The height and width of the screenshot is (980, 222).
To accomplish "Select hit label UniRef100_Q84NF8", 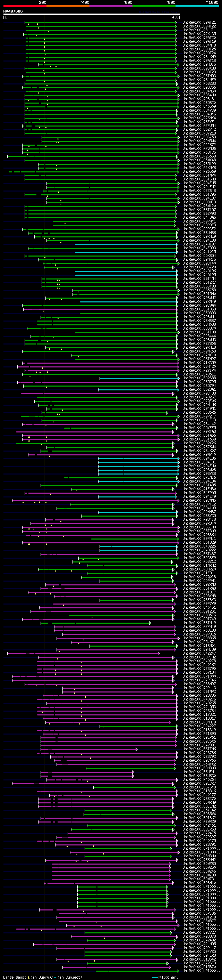I will point(199,45).
